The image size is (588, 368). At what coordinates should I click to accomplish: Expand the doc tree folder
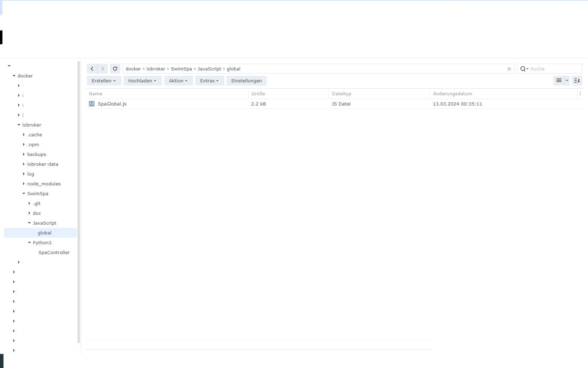(29, 213)
